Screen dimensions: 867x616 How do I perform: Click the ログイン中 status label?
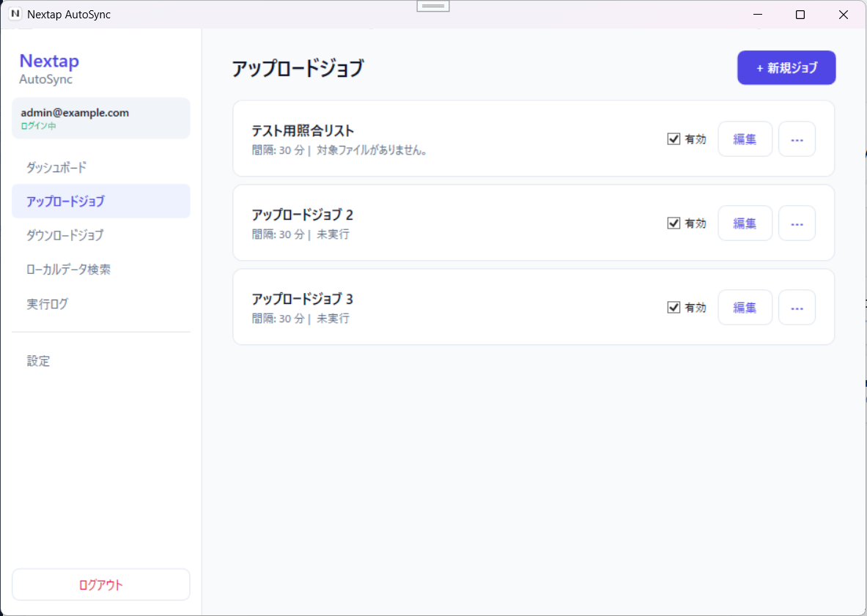38,126
